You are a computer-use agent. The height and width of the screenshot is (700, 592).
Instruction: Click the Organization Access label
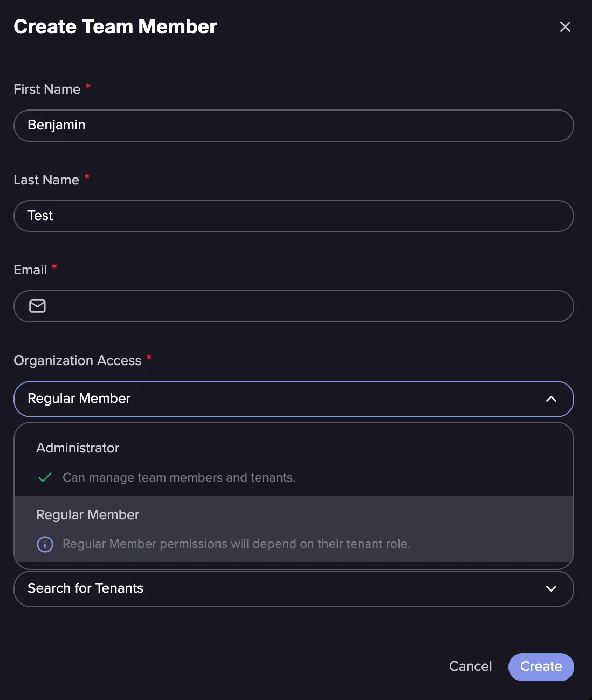coord(78,361)
